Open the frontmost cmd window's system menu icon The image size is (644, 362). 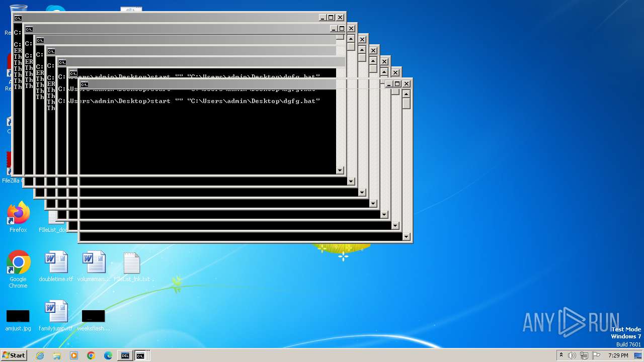tap(85, 84)
